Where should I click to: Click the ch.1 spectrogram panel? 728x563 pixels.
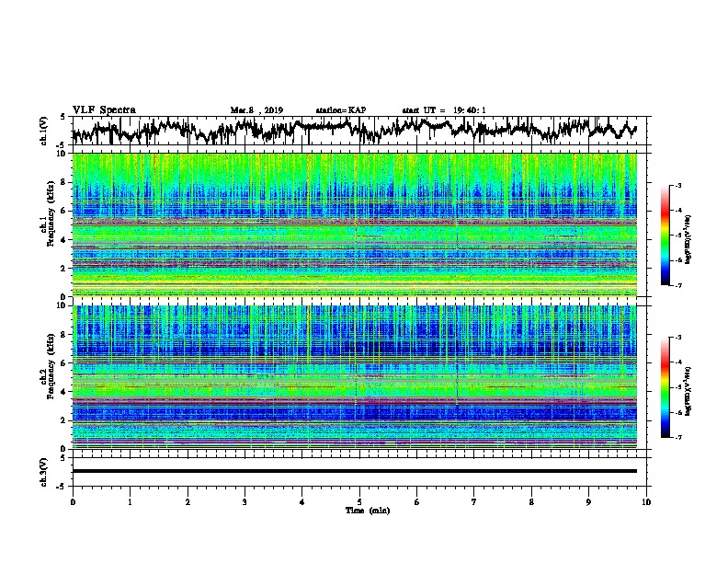point(355,224)
